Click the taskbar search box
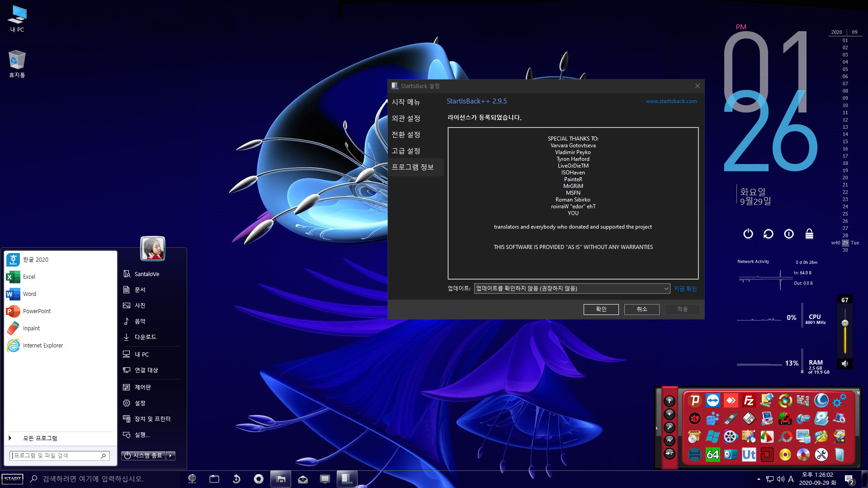Screen dimensions: 868x488 click(104, 479)
